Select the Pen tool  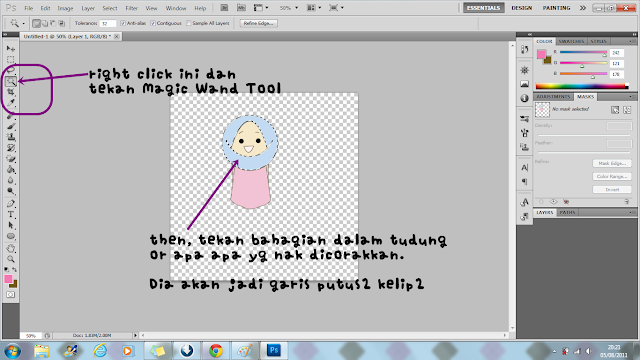tap(11, 203)
